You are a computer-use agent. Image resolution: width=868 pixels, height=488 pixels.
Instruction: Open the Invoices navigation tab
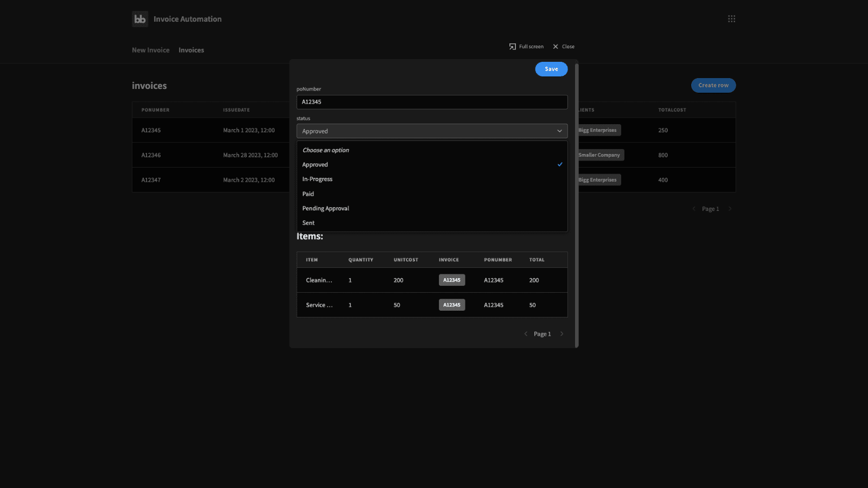(x=192, y=50)
